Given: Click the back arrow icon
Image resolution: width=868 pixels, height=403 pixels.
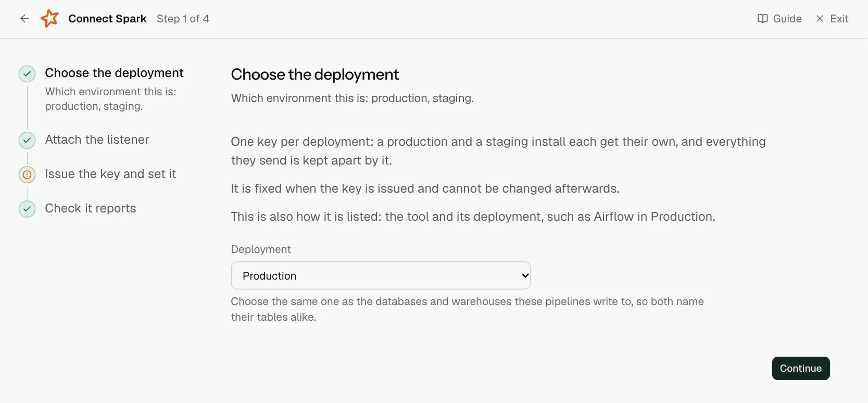Looking at the screenshot, I should [x=24, y=19].
